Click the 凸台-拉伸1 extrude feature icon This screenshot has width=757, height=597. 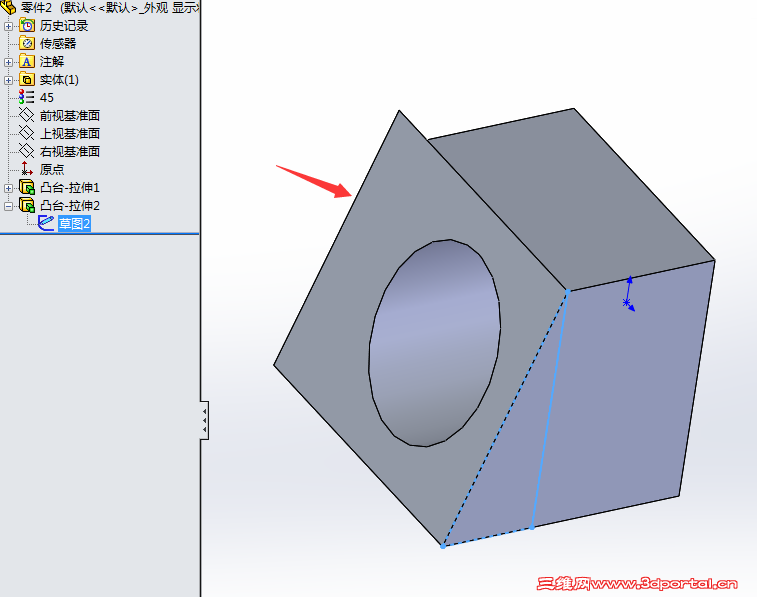(27, 187)
